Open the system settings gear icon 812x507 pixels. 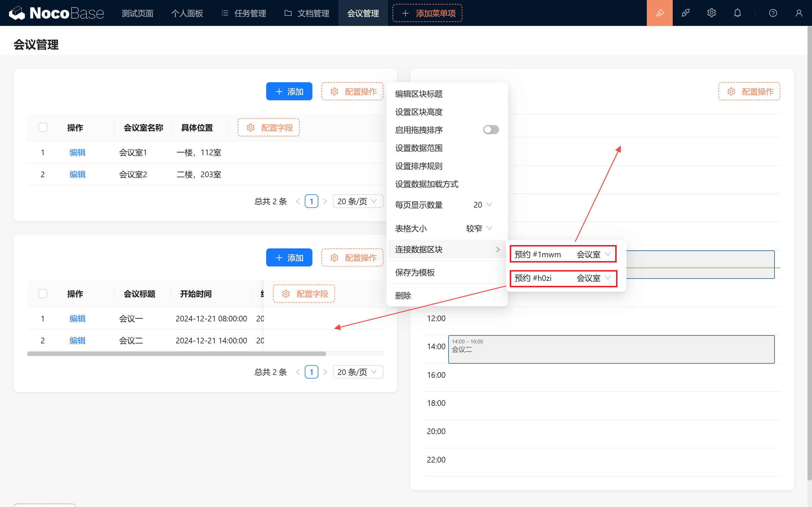pyautogui.click(x=711, y=13)
